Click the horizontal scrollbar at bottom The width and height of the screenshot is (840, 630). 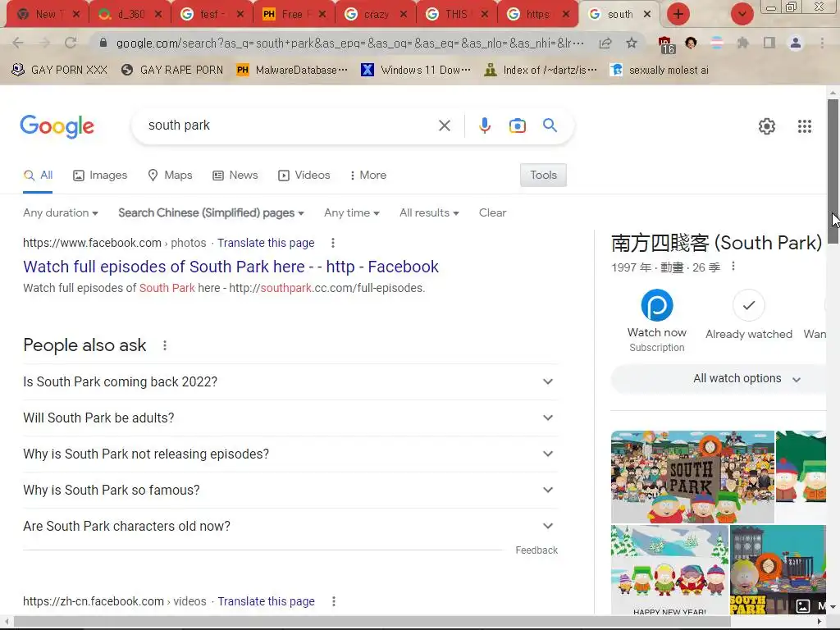point(372,622)
